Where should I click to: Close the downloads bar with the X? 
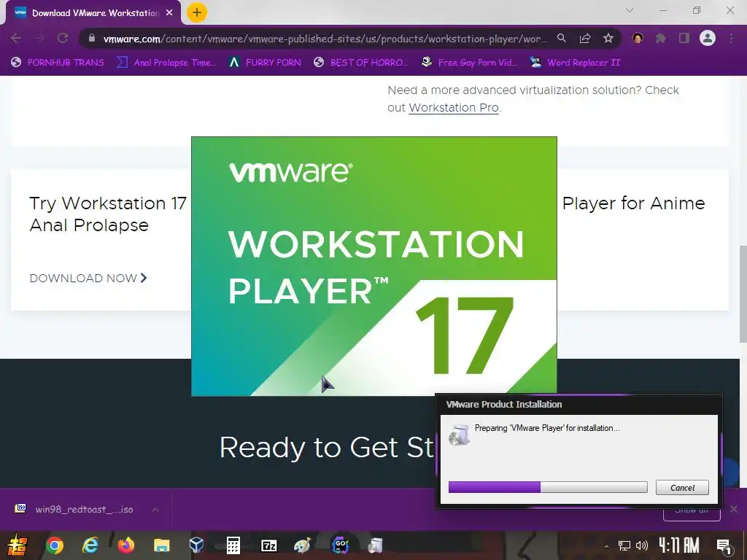coord(734,509)
